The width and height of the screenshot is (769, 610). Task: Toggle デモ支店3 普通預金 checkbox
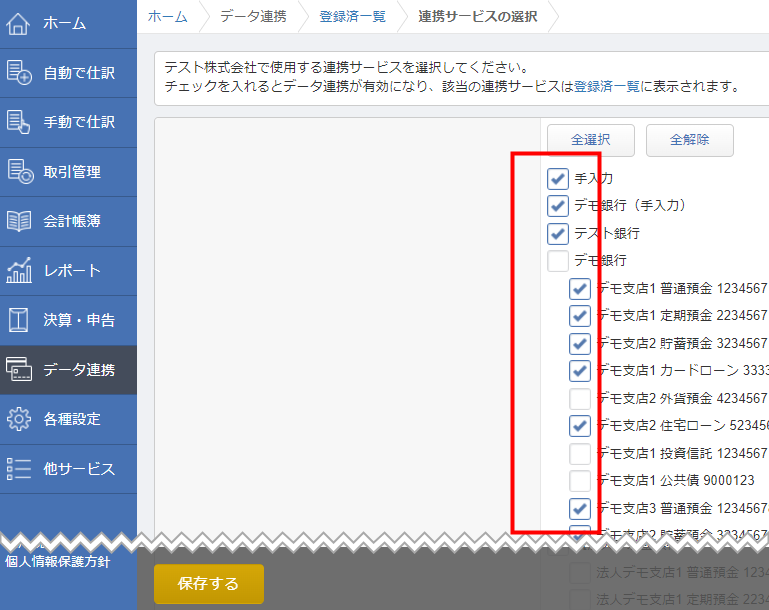[580, 508]
